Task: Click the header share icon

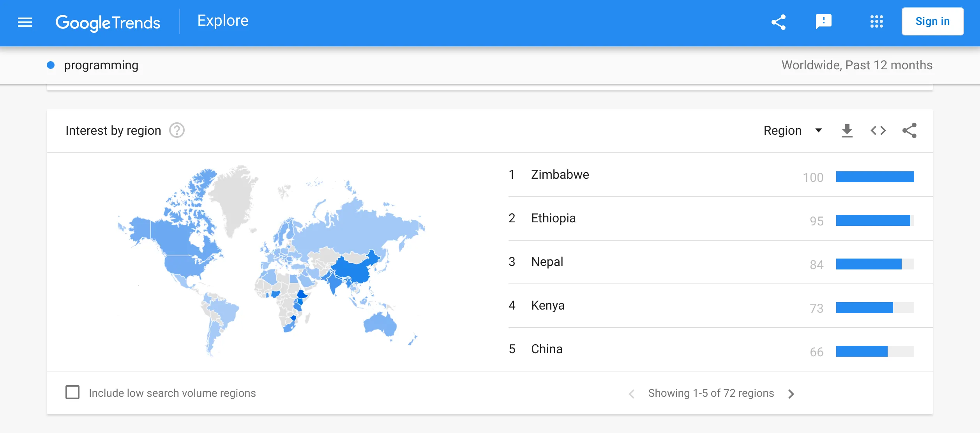Action: click(x=779, y=22)
